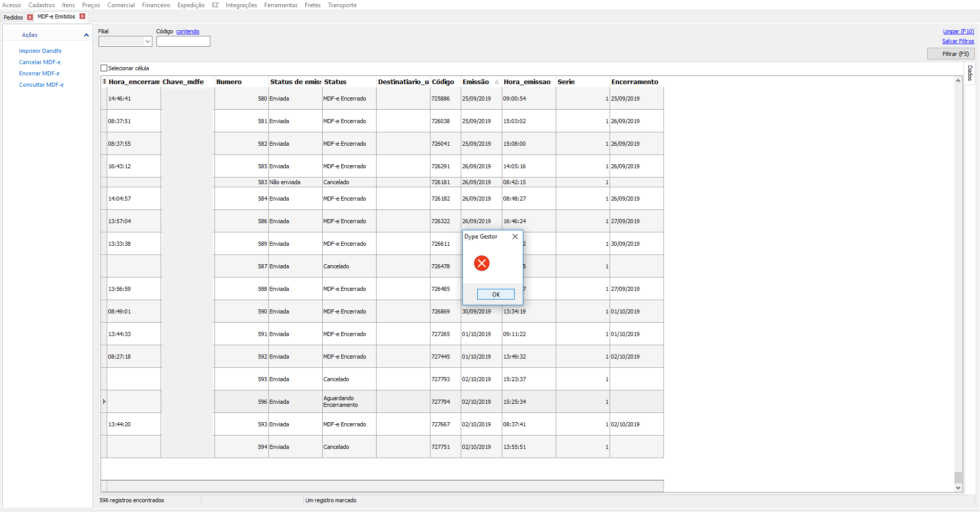Open the Preços menu

[x=91, y=5]
